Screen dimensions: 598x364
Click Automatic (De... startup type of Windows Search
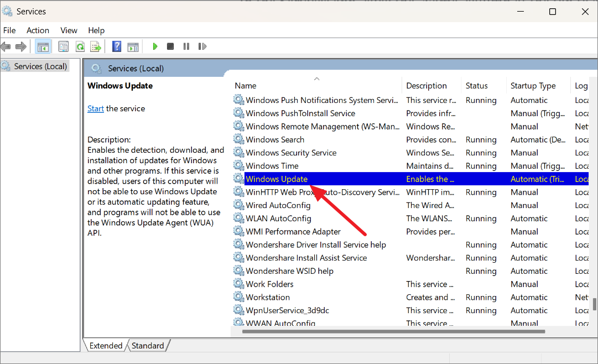point(538,139)
